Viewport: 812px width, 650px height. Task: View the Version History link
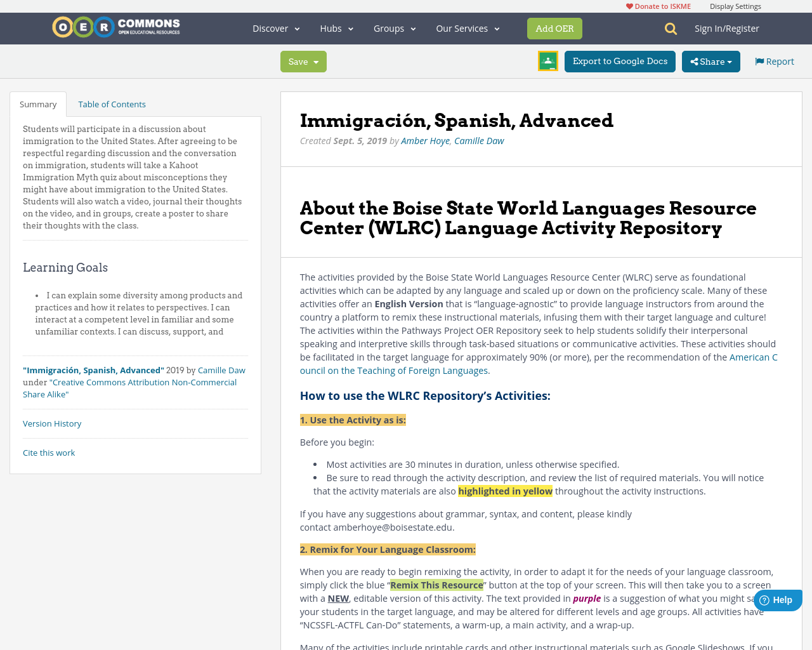52,423
